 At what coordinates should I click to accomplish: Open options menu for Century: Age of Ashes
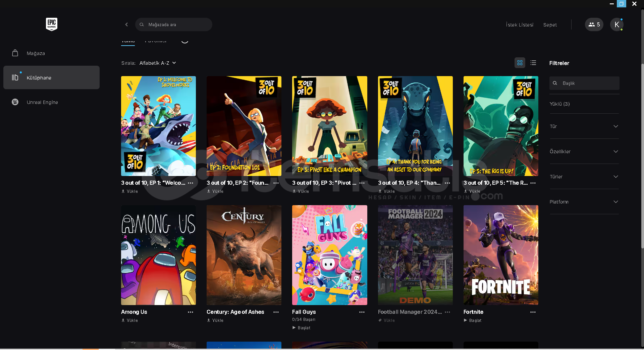[276, 312]
